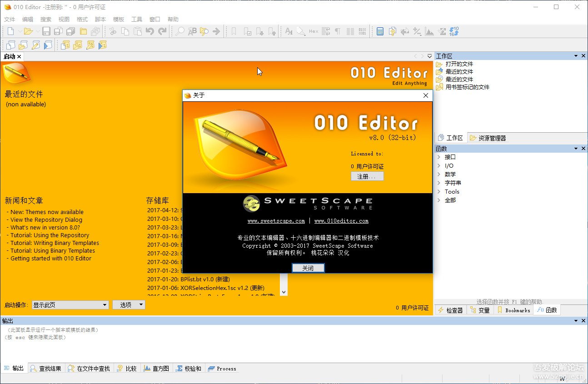Click the New file toolbar icon
Screen dimensions: 588x384
point(10,31)
